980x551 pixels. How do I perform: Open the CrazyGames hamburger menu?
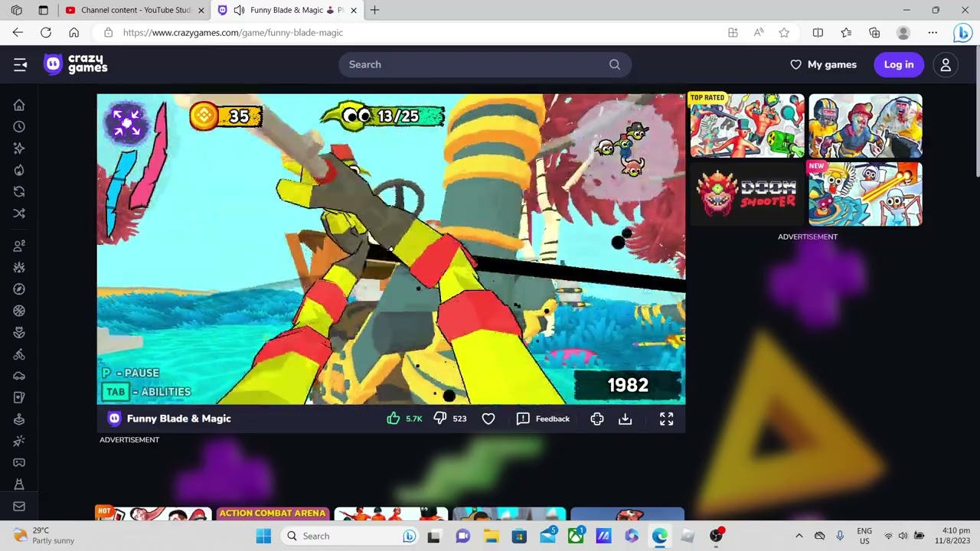point(20,65)
